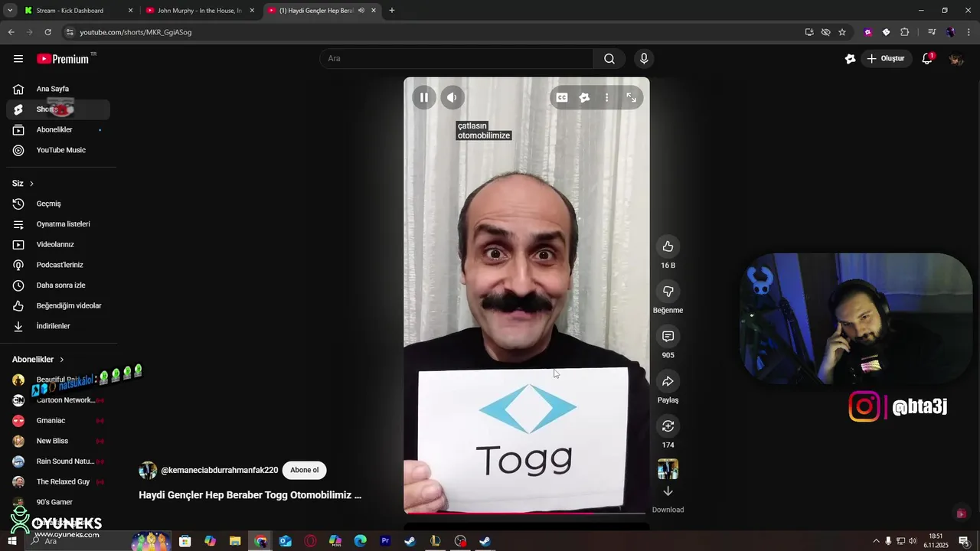Open YouTube Music from the sidebar
Screen dimensions: 980x551
58,150
